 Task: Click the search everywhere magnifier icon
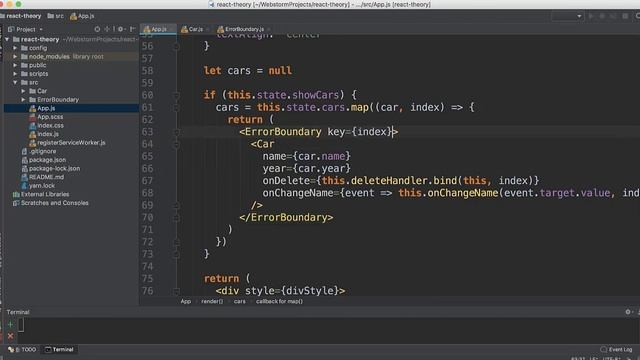[x=637, y=16]
